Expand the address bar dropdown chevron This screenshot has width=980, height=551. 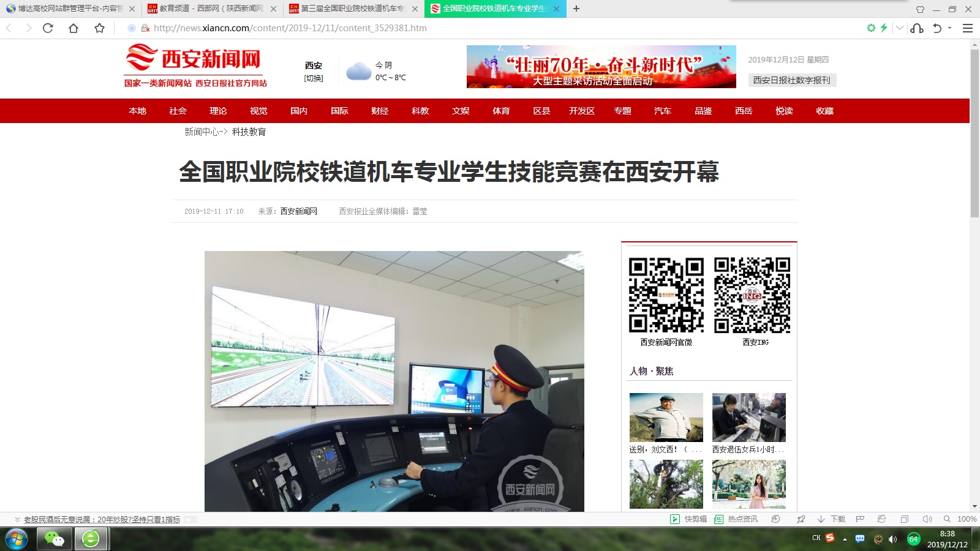[x=899, y=28]
